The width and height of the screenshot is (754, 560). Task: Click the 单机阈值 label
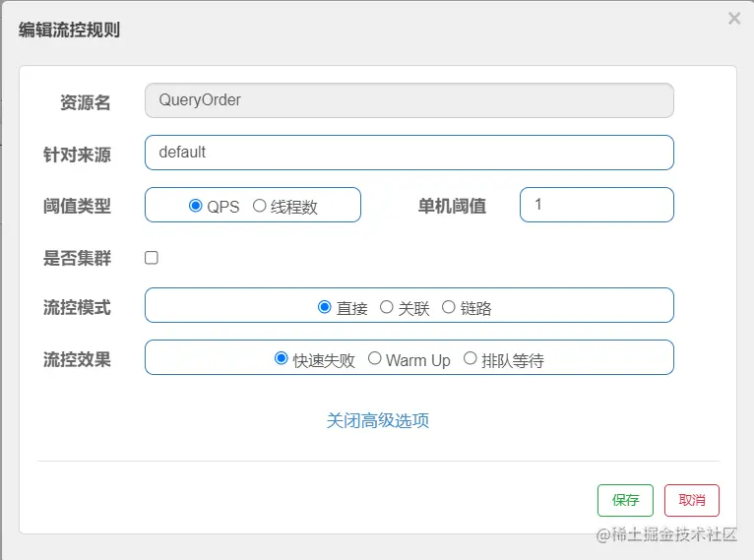pyautogui.click(x=452, y=207)
